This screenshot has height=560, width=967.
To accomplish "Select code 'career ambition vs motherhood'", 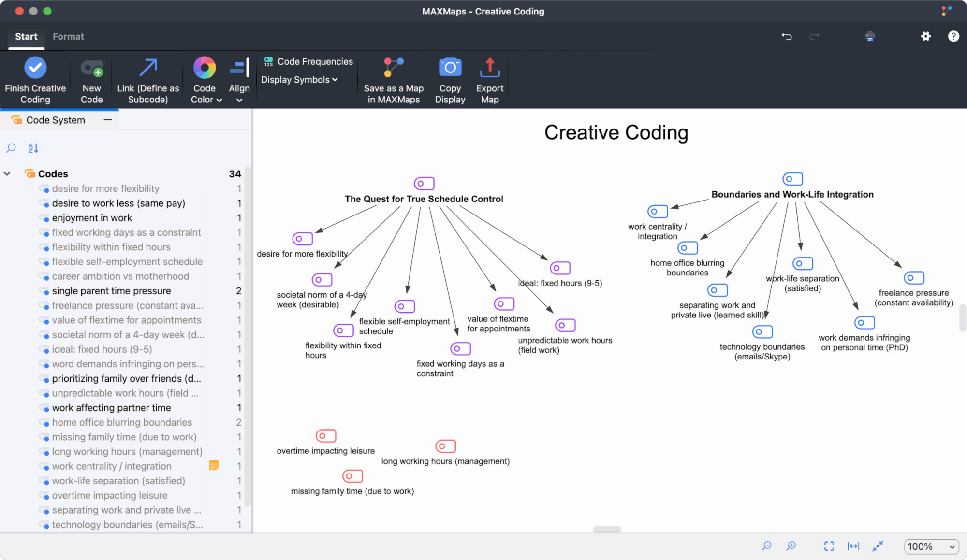I will (120, 276).
